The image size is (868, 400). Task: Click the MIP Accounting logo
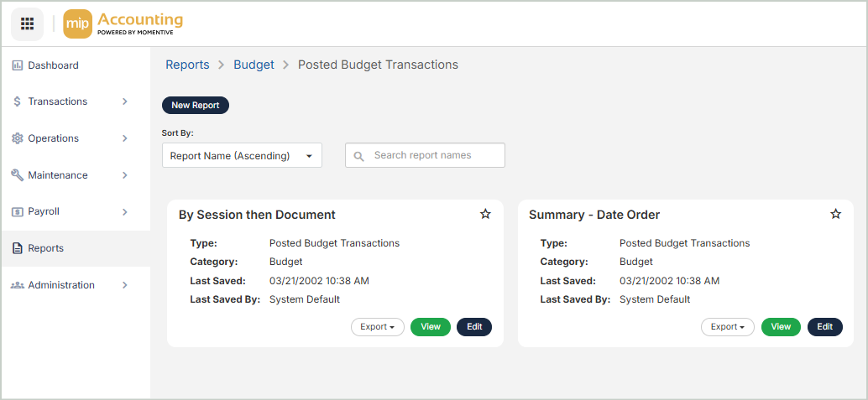(123, 23)
